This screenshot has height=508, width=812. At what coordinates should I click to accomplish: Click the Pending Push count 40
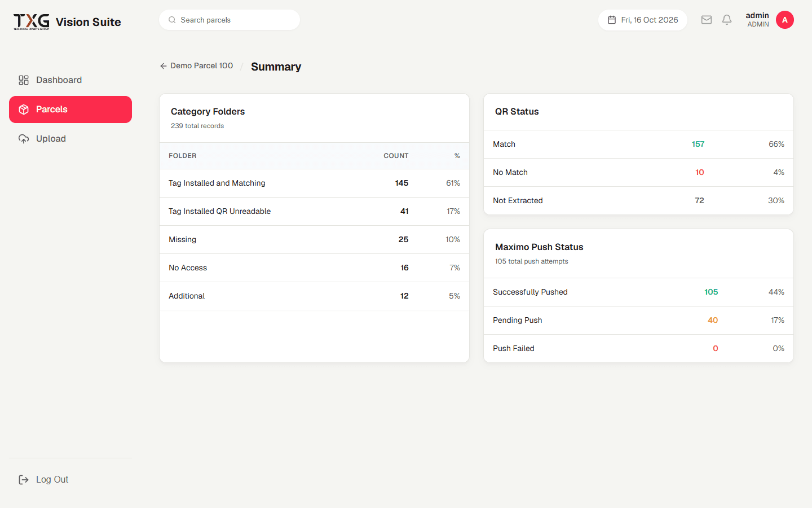pos(713,321)
